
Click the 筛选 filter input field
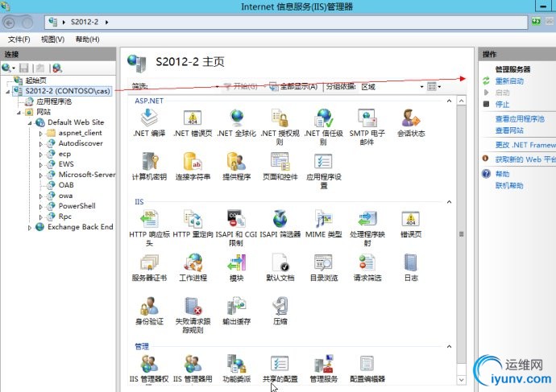(184, 86)
